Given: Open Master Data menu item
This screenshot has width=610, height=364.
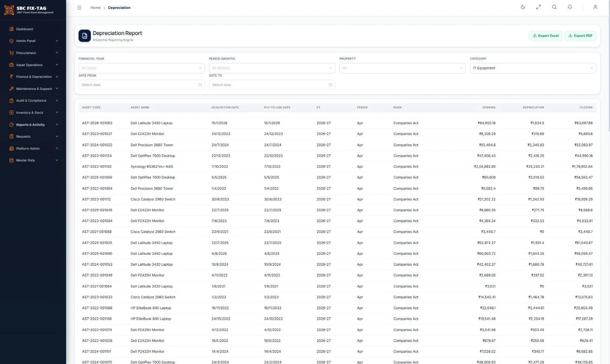Looking at the screenshot, I should tap(33, 160).
